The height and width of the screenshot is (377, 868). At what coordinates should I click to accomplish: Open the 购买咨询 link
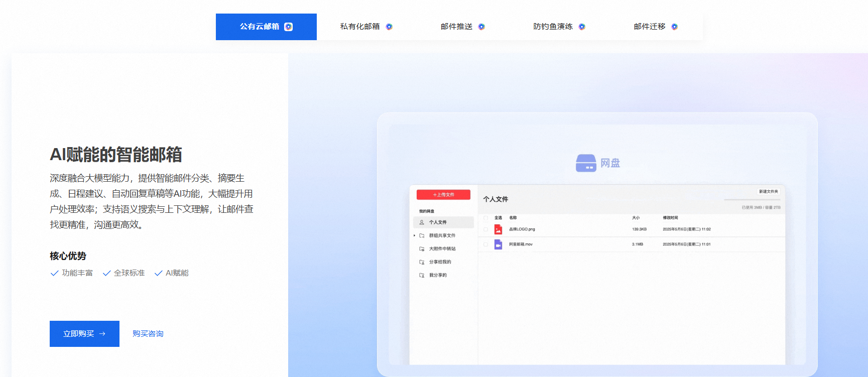(x=148, y=334)
